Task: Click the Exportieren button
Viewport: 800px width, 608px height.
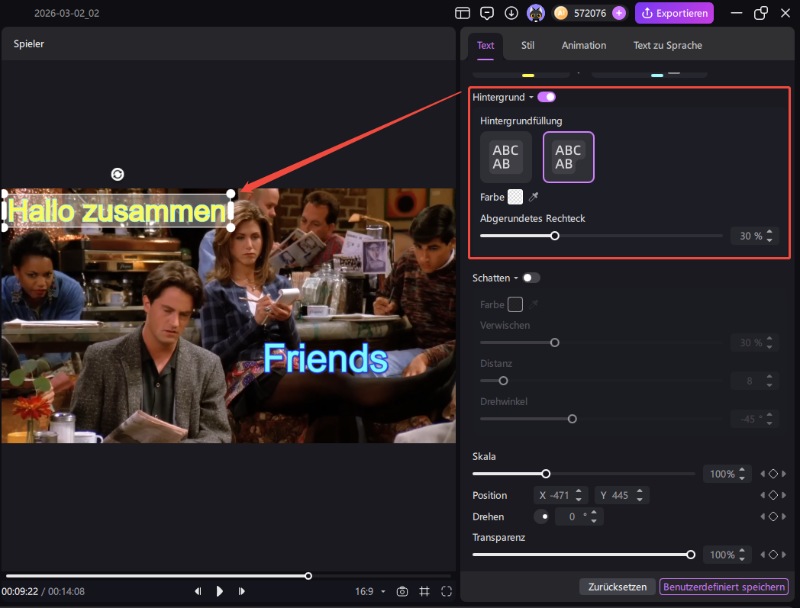Action: [x=675, y=13]
